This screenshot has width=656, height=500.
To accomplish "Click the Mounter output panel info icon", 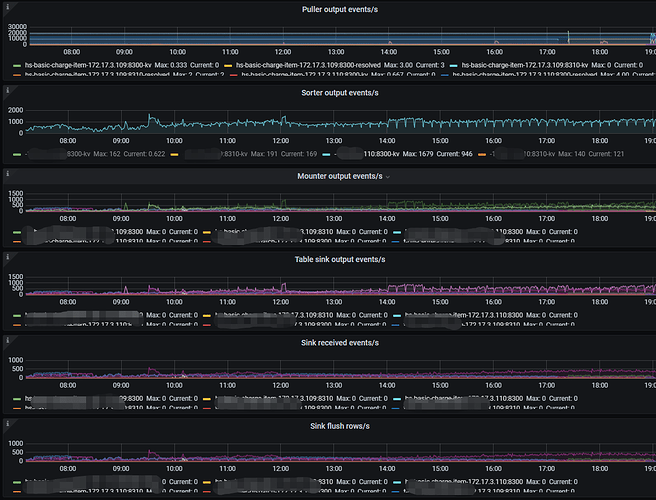I will point(8,173).
